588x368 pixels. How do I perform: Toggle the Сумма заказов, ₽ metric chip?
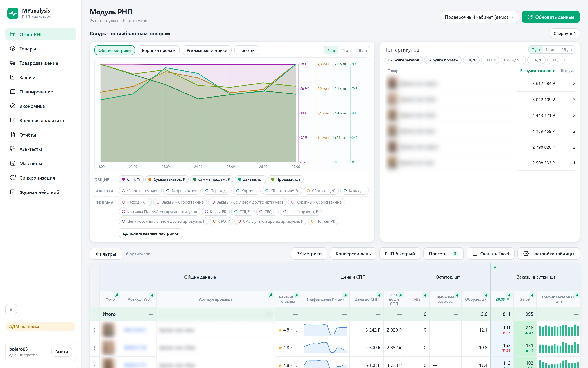(167, 179)
